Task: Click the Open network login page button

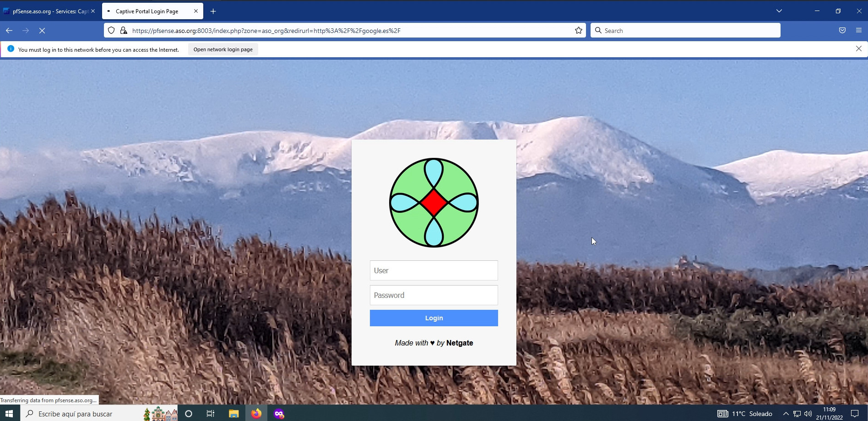Action: pyautogui.click(x=223, y=49)
